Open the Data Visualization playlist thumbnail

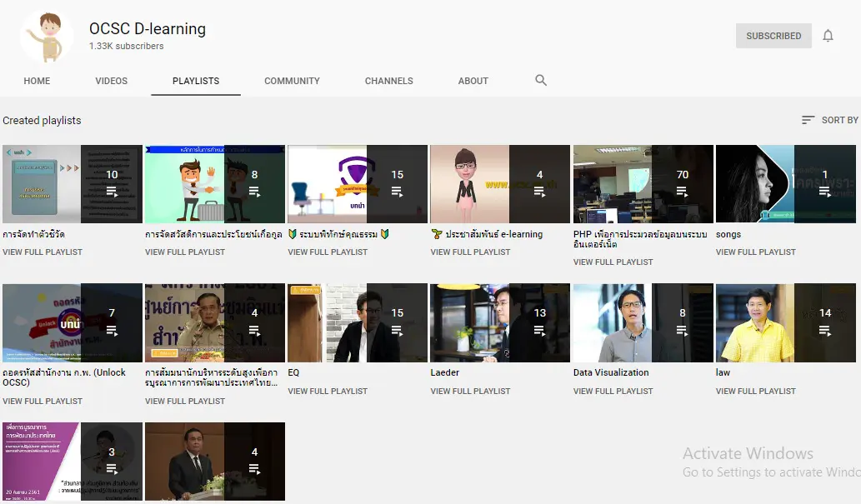pos(643,323)
